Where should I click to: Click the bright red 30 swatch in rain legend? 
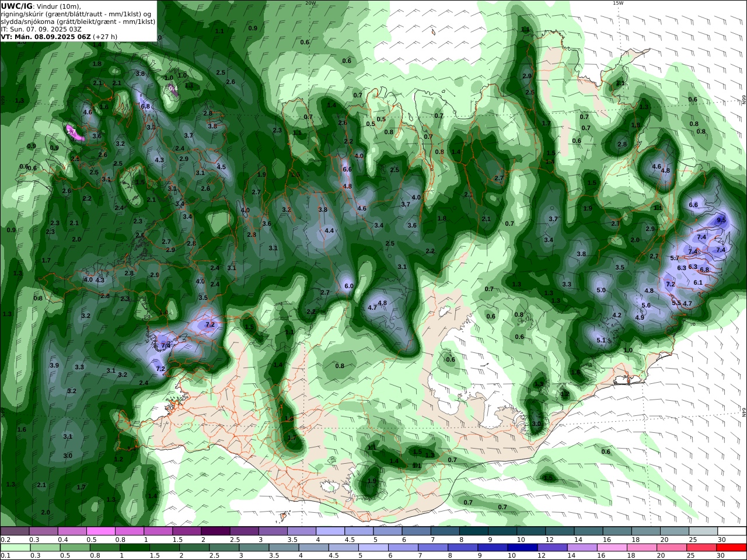pyautogui.click(x=732, y=548)
